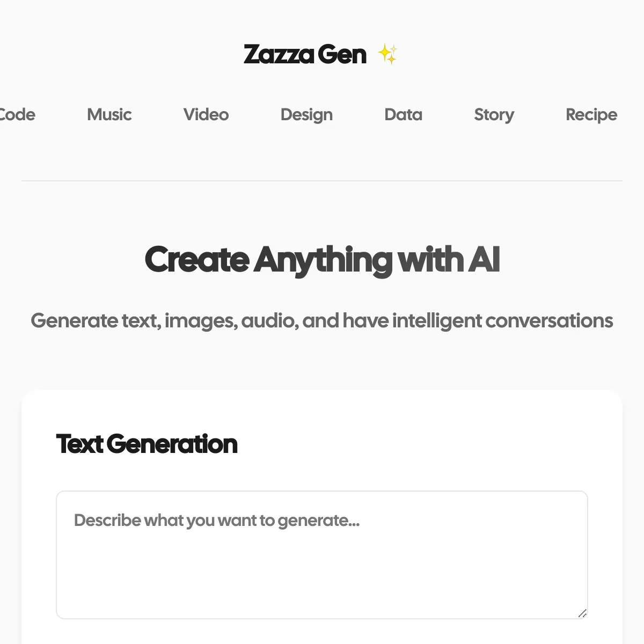Click the word AI in the main headline
This screenshot has width=644, height=644.
click(484, 260)
